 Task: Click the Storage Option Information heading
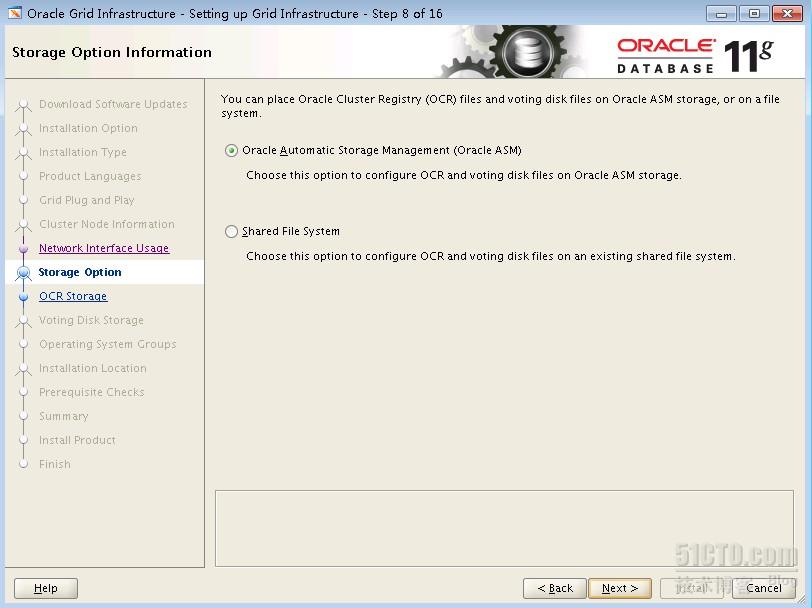tap(112, 52)
